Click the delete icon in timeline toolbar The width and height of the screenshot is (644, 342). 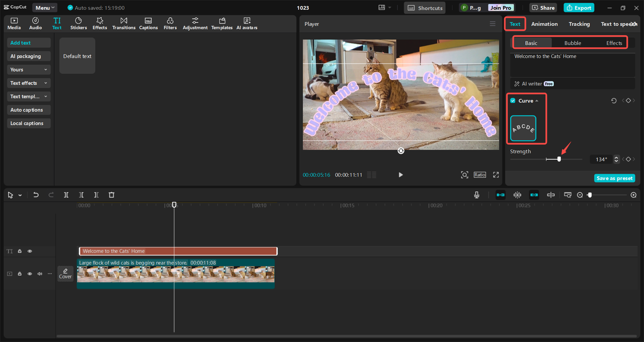[112, 195]
